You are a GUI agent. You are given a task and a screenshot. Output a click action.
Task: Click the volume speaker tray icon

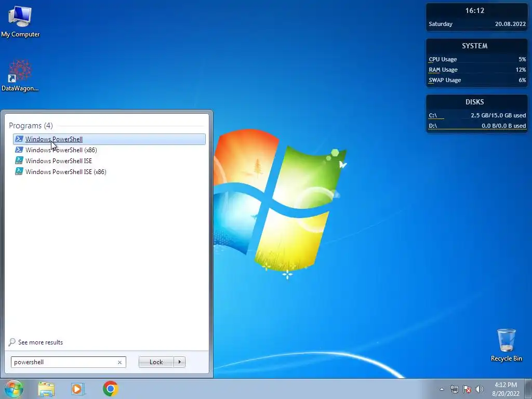coord(480,389)
